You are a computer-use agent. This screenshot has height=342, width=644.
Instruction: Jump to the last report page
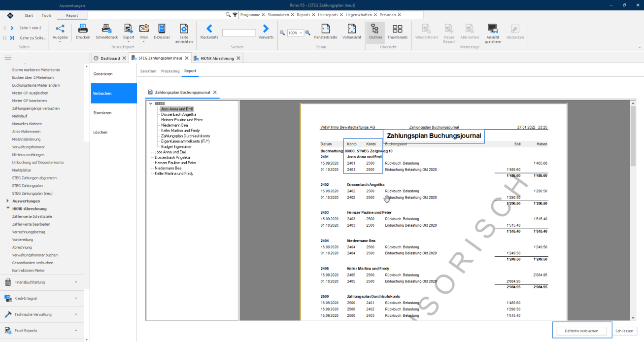click(12, 38)
